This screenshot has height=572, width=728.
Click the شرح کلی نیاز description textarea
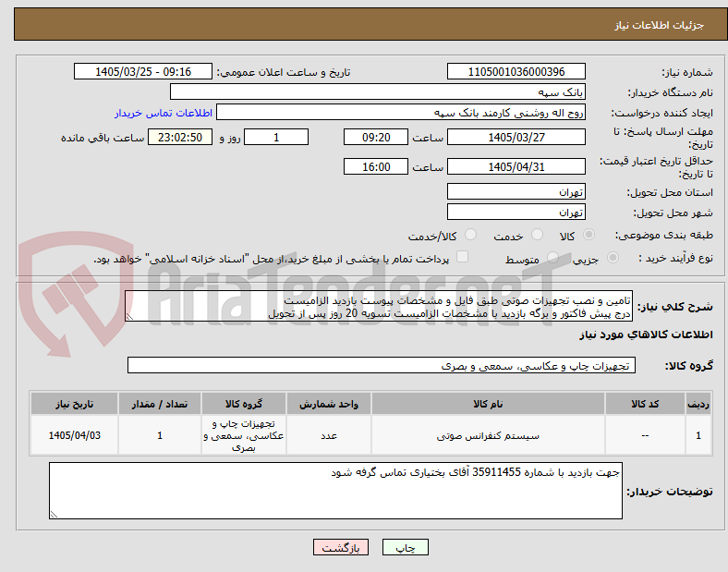379,307
